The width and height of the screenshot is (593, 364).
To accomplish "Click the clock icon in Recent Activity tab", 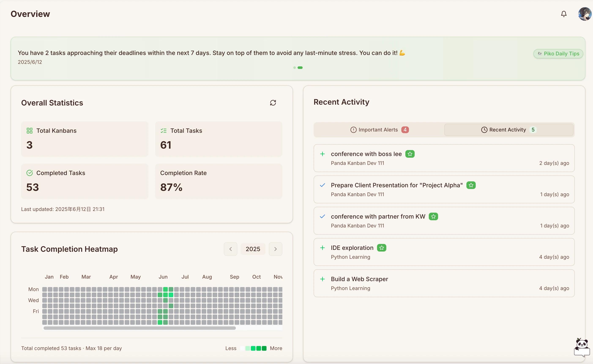I will click(484, 130).
